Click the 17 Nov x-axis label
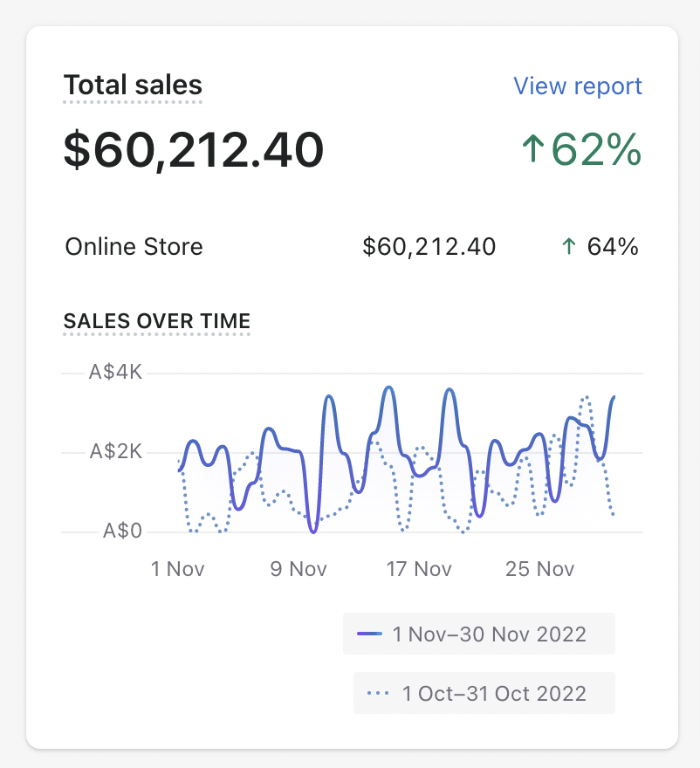 click(x=419, y=569)
